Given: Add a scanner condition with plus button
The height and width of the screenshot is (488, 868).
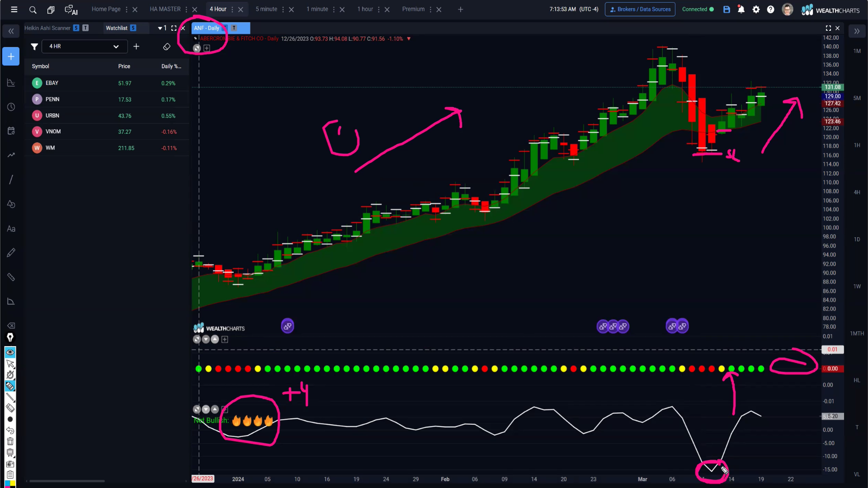Looking at the screenshot, I should point(136,47).
